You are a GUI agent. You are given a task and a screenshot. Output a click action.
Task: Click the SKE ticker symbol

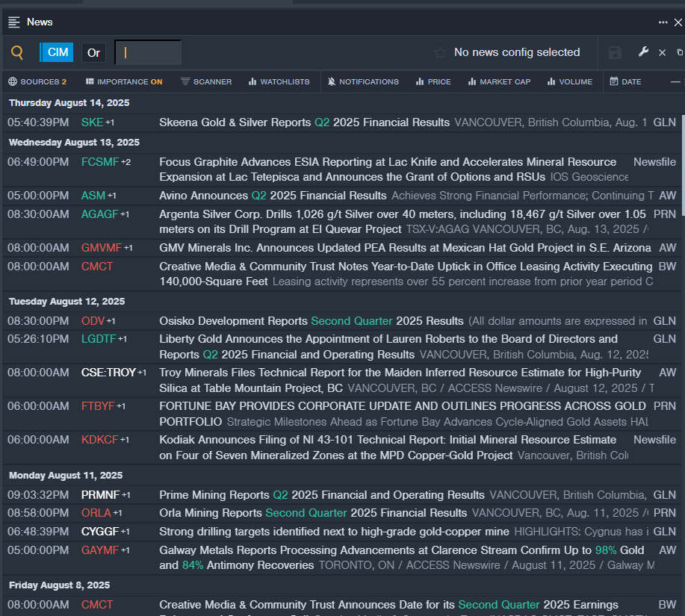coord(92,122)
